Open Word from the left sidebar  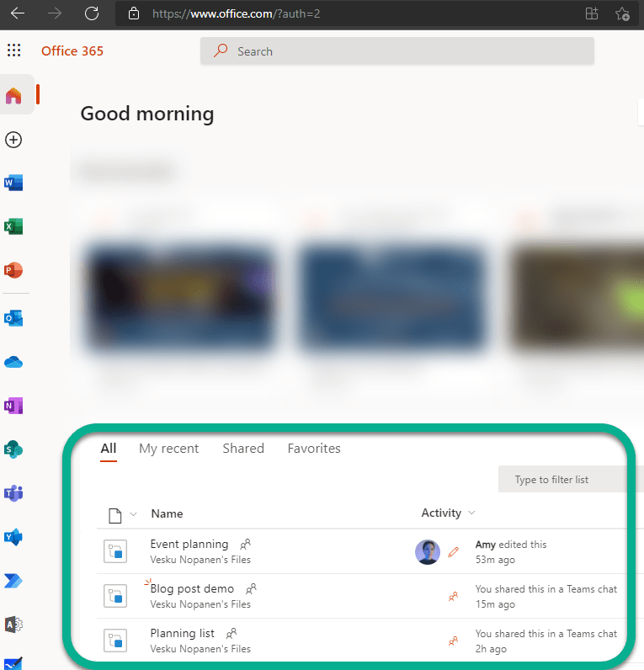(x=13, y=183)
